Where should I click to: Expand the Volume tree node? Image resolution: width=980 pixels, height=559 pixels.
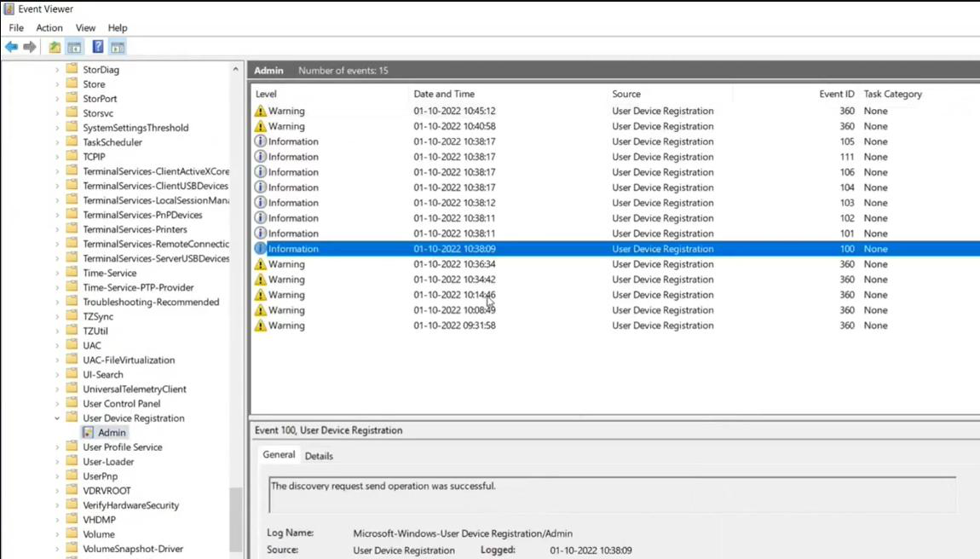[x=57, y=534]
